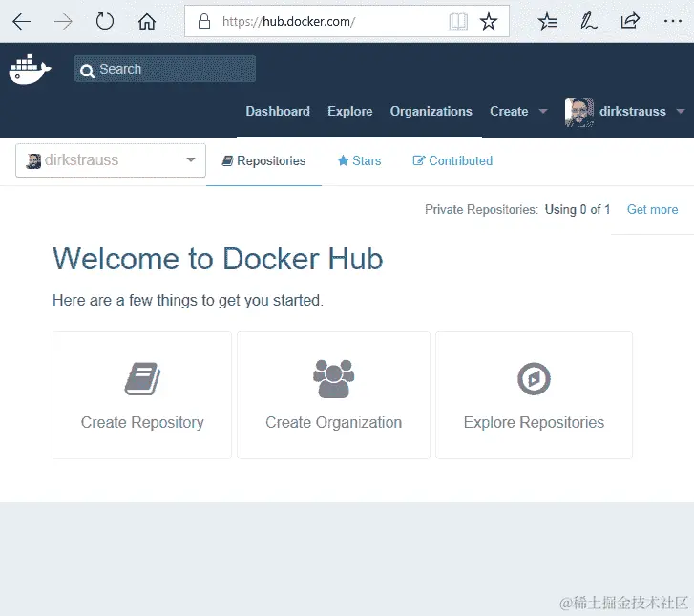
Task: Click the search magnifier icon
Action: point(87,71)
